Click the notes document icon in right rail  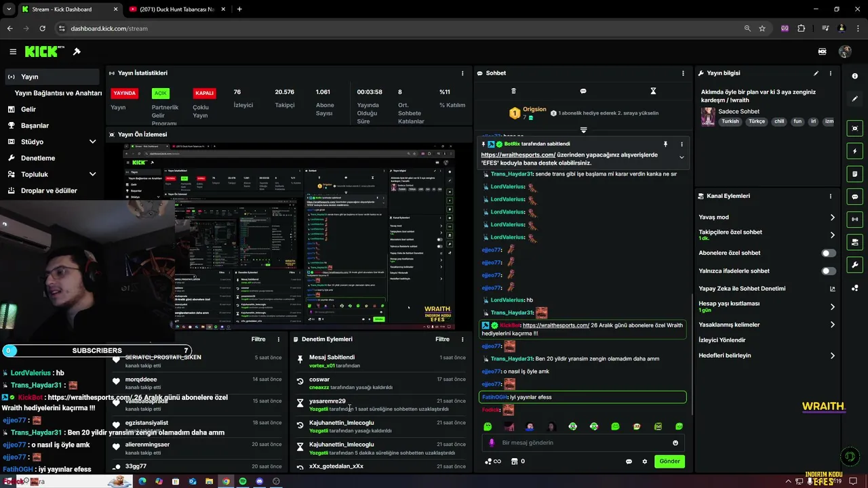click(x=855, y=174)
